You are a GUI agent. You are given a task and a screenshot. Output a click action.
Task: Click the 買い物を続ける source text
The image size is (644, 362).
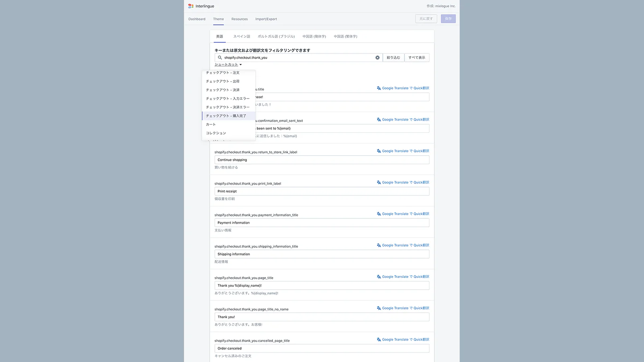(x=226, y=167)
